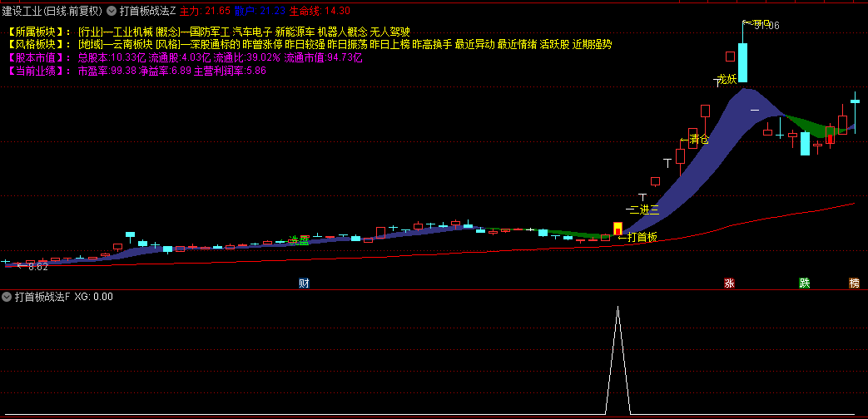This screenshot has width=868, height=419.
Task: Click the 云南板块 region text
Action: point(133,45)
